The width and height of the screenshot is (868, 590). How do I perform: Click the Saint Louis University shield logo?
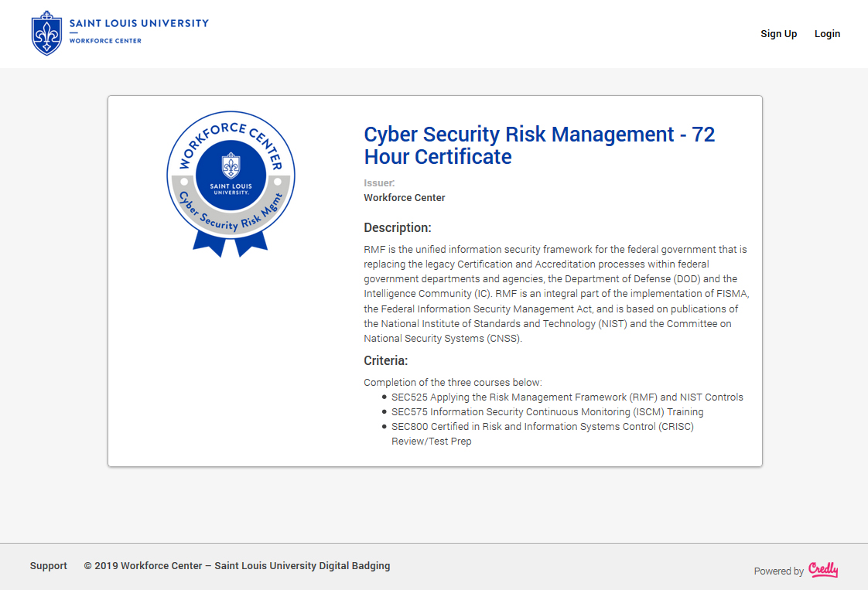pyautogui.click(x=46, y=33)
